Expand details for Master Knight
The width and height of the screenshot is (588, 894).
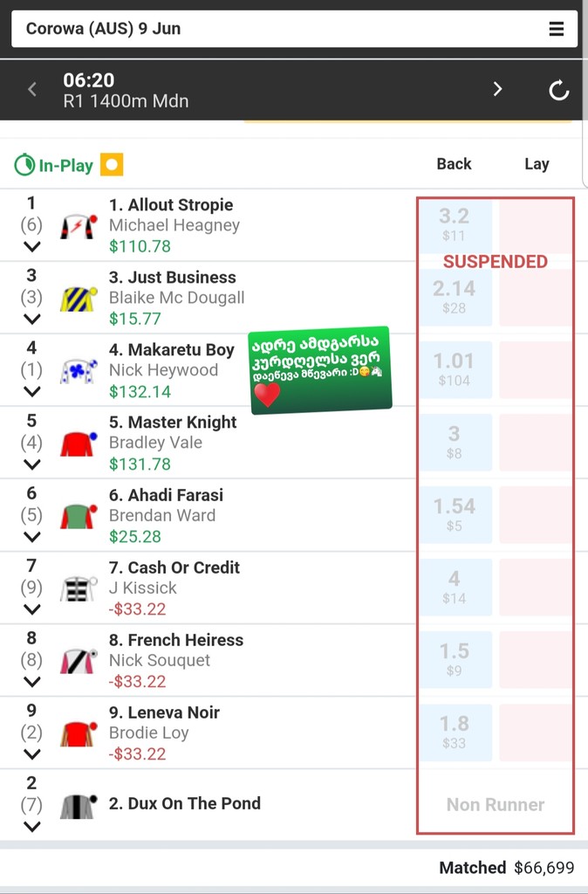click(32, 464)
